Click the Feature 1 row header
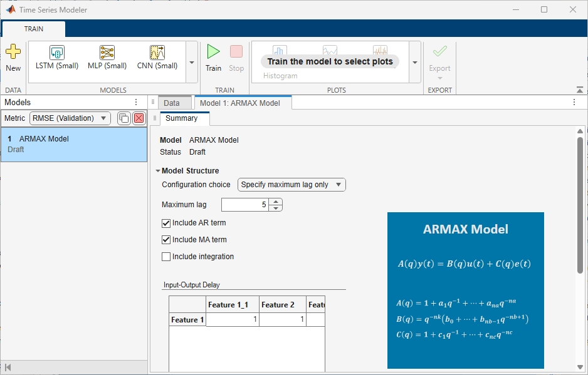The height and width of the screenshot is (375, 588). [187, 319]
